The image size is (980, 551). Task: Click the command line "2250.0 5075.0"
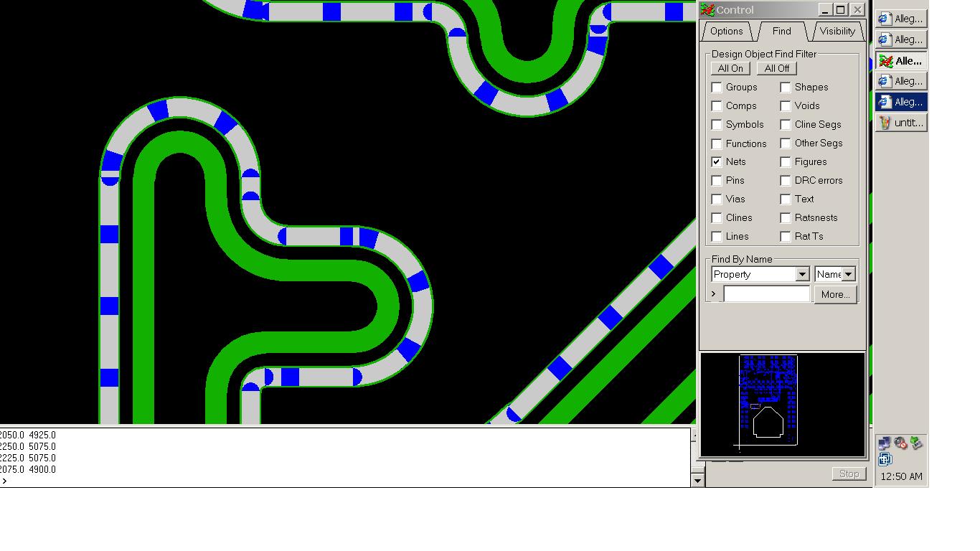(x=27, y=446)
